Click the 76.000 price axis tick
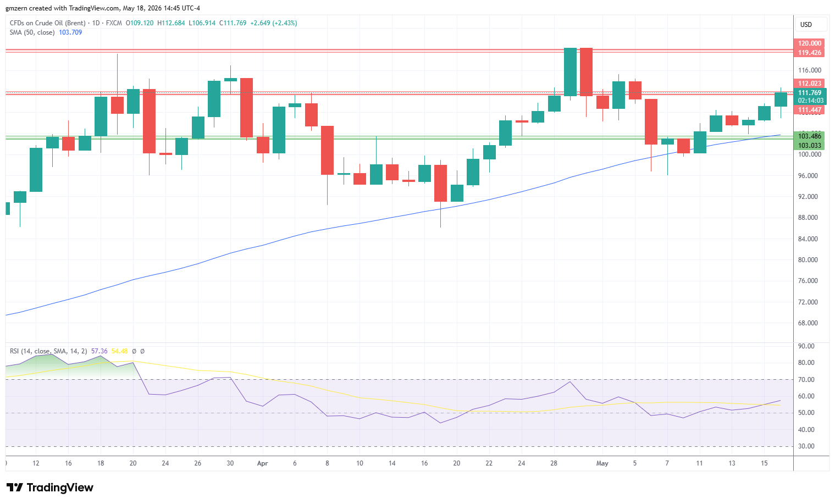Image resolution: width=835 pixels, height=504 pixels. [808, 281]
